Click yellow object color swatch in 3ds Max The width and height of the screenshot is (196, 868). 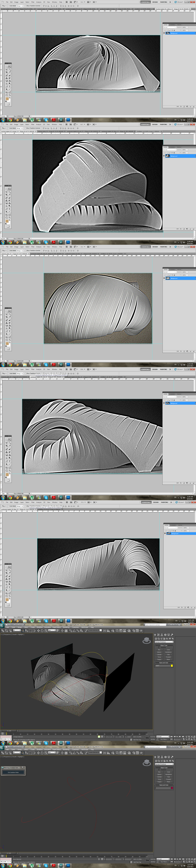(x=172, y=665)
